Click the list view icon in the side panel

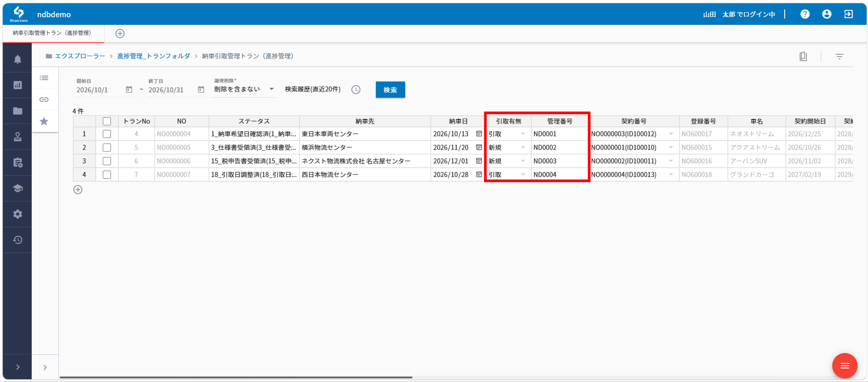tap(44, 78)
